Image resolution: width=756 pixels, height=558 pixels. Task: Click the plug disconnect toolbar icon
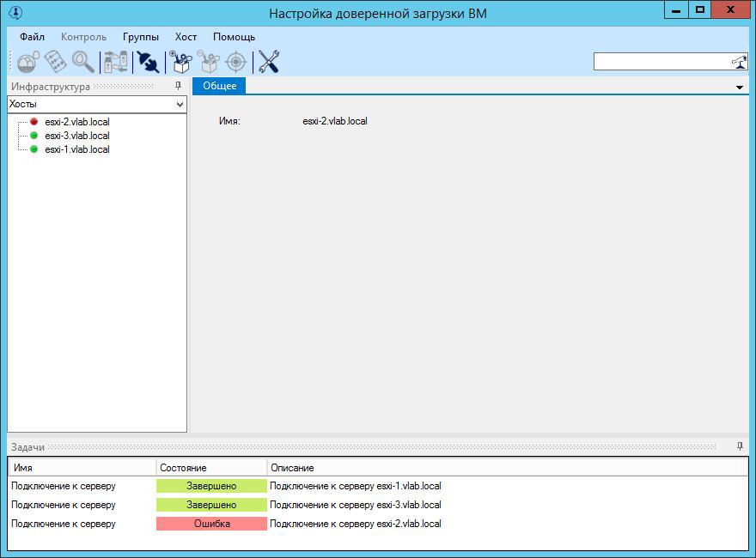tap(149, 62)
